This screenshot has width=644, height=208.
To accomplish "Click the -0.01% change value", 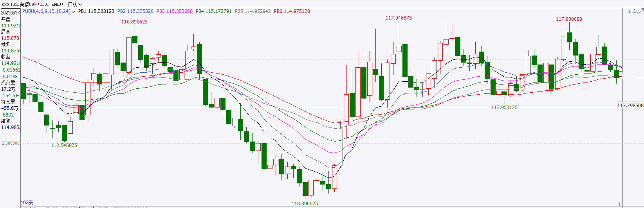I will (x=9, y=77).
